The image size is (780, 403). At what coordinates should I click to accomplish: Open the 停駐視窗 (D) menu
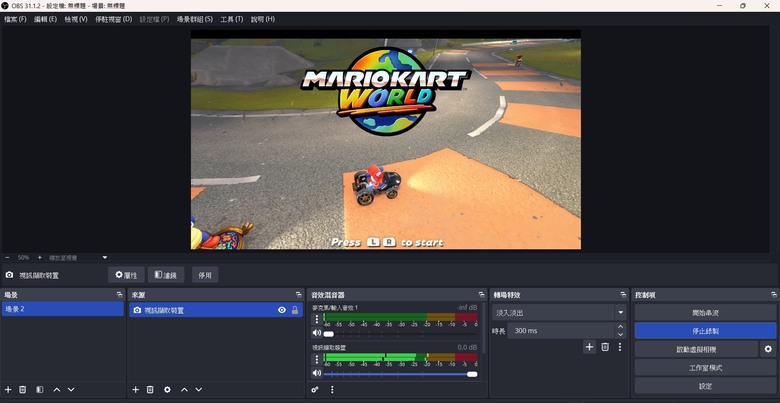pos(113,19)
